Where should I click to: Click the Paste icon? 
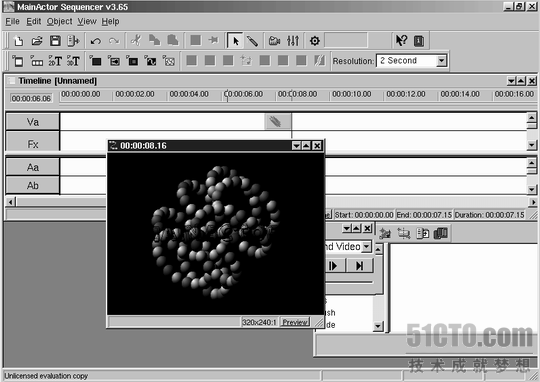coord(173,41)
